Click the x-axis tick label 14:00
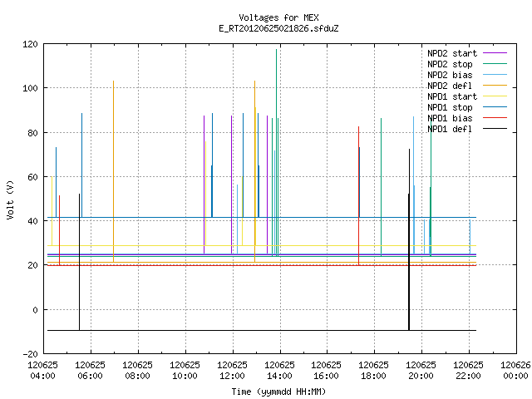 click(279, 376)
